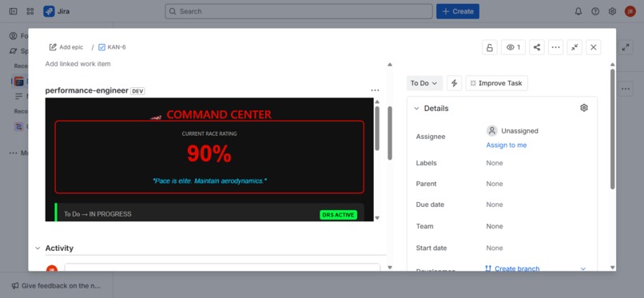Collapse the Jira sidebar panel icon
The height and width of the screenshot is (298, 644).
[13, 11]
